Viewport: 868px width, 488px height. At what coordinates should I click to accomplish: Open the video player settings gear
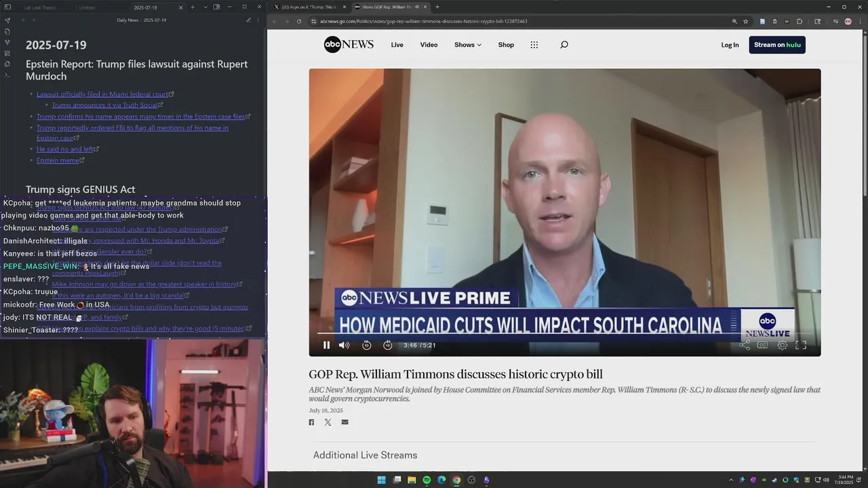782,345
